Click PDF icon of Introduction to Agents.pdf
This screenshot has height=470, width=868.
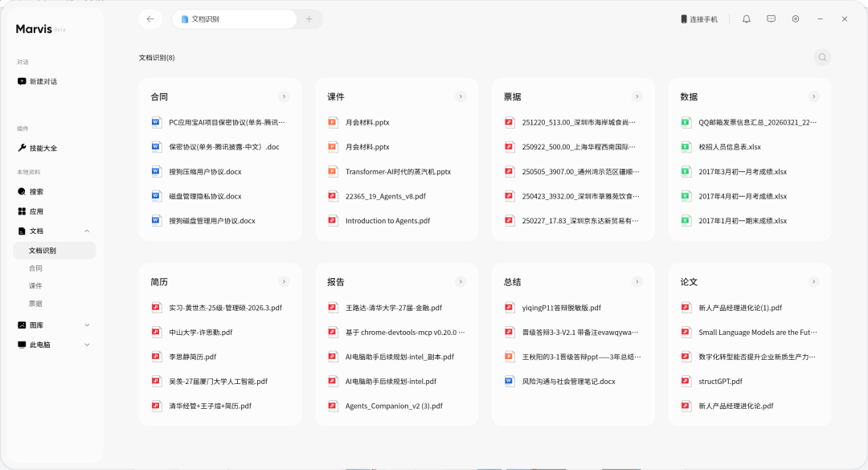[333, 220]
